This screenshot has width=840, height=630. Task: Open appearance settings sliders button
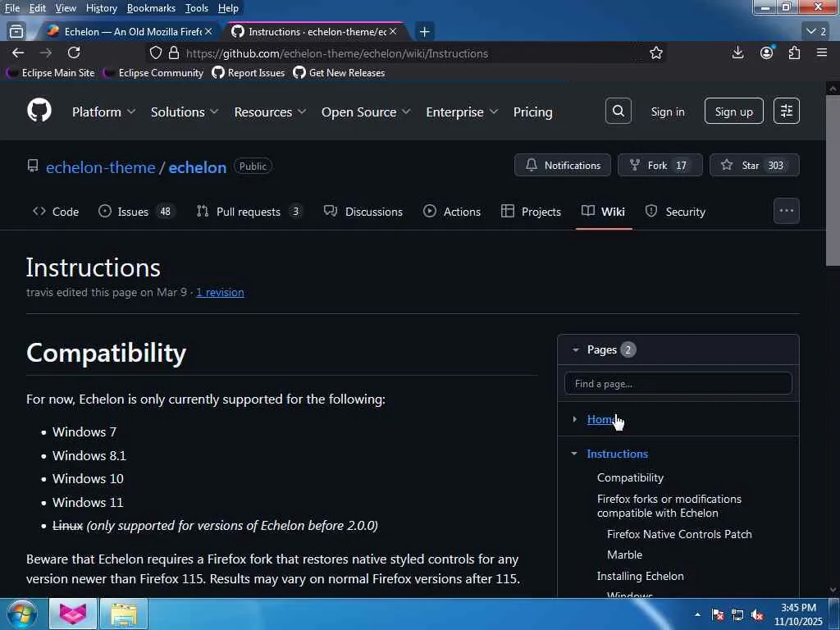(787, 112)
